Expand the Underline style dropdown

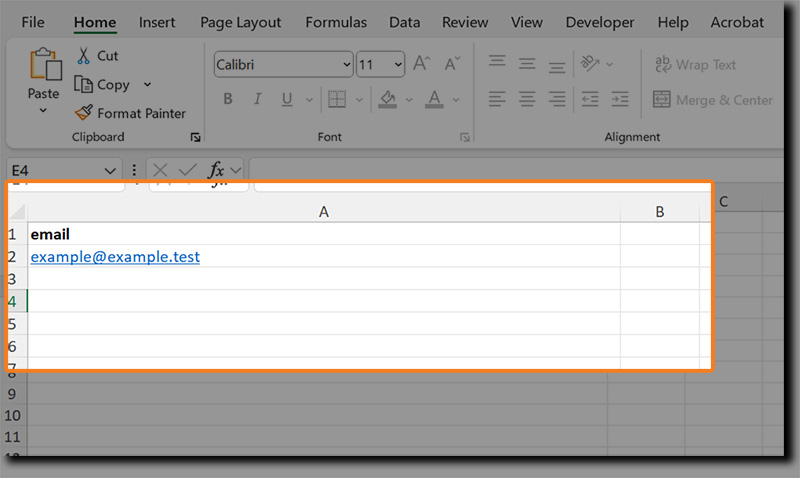tap(309, 100)
